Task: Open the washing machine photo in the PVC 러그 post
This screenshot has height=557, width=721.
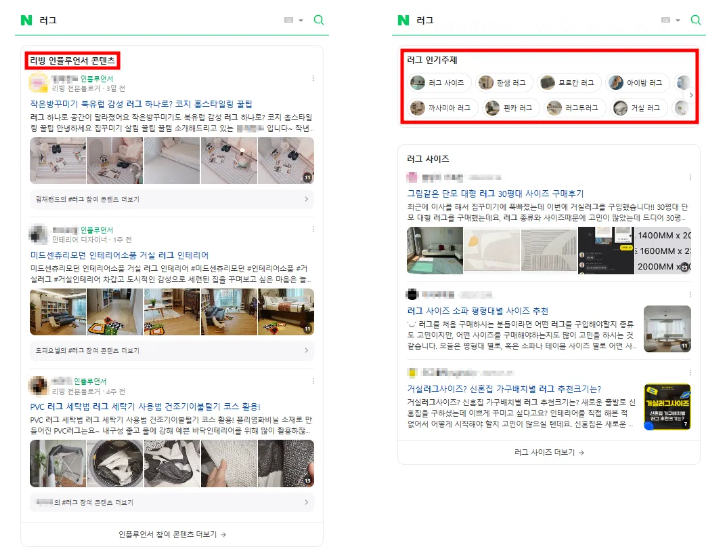Action: pyautogui.click(x=115, y=463)
